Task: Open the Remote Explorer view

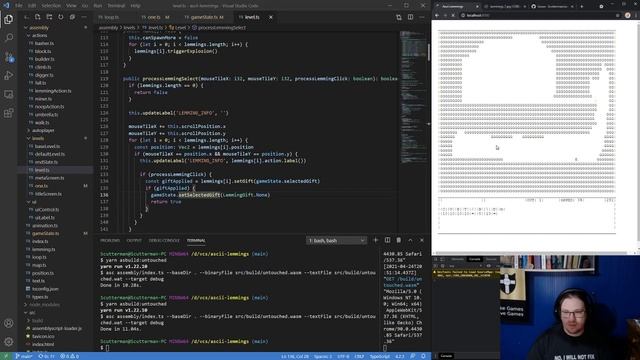Action: [x=9, y=94]
